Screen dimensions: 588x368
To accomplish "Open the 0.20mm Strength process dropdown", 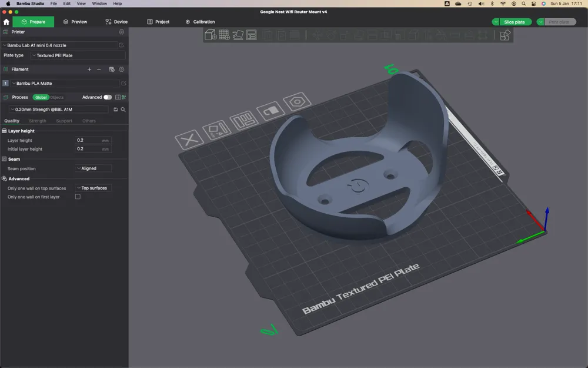I will click(58, 110).
